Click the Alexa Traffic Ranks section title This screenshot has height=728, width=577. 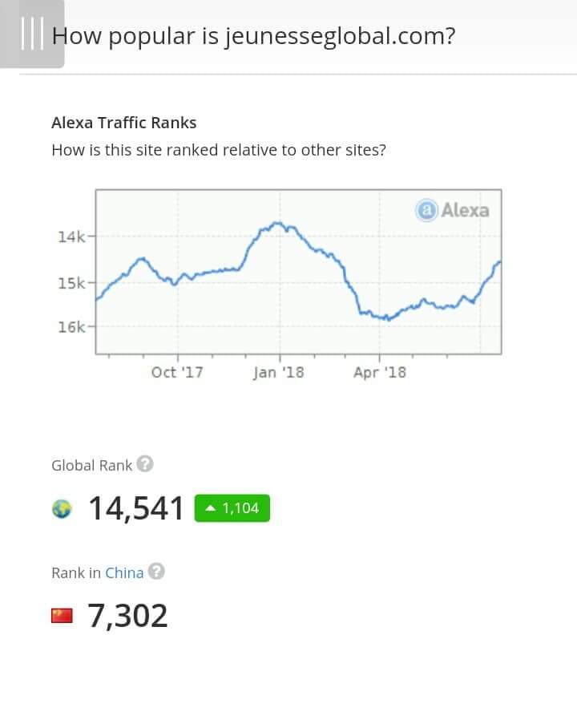pyautogui.click(x=123, y=123)
